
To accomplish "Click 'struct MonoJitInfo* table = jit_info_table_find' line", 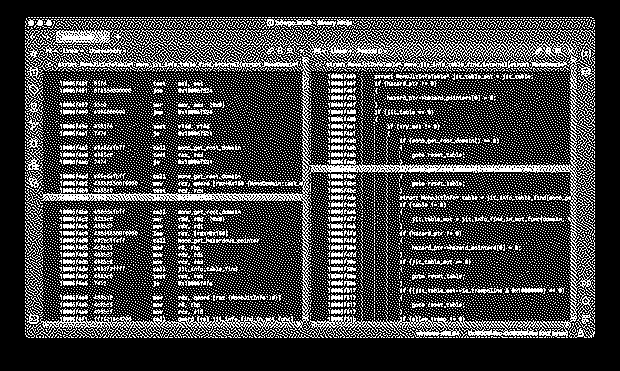I will point(485,198).
